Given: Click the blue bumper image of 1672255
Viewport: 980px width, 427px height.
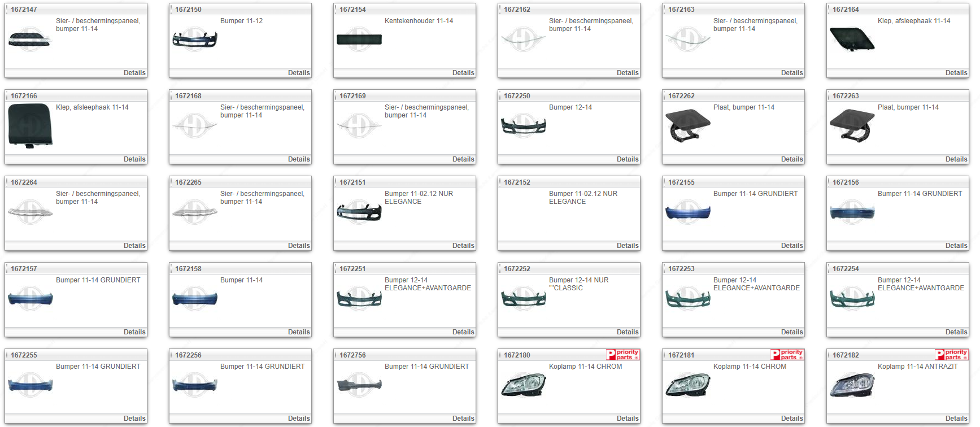Looking at the screenshot, I should pyautogui.click(x=30, y=385).
